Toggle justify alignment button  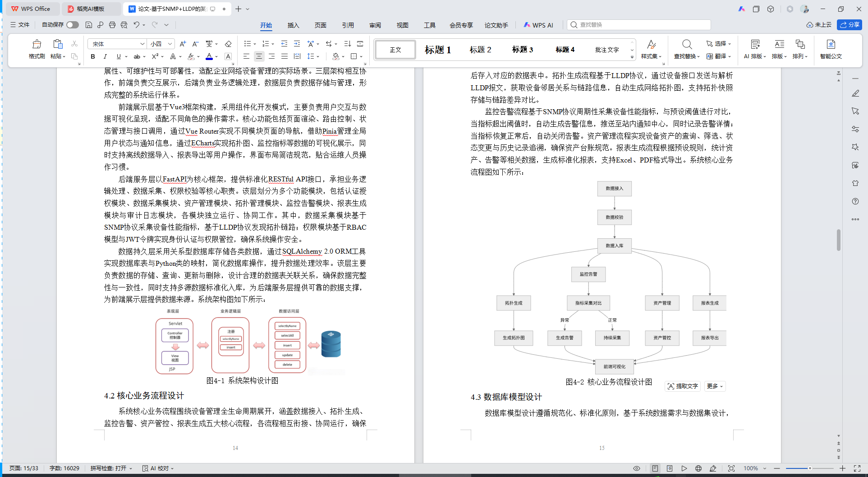click(x=284, y=56)
